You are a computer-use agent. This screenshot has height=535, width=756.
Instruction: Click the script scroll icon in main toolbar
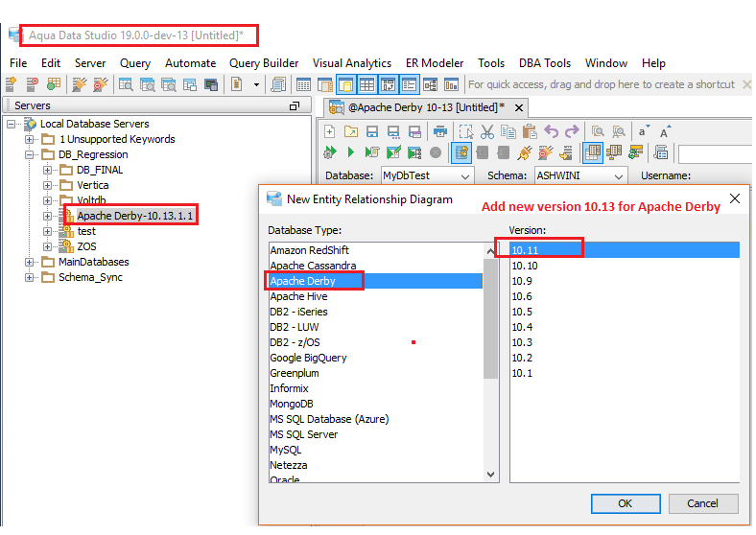coord(278,84)
